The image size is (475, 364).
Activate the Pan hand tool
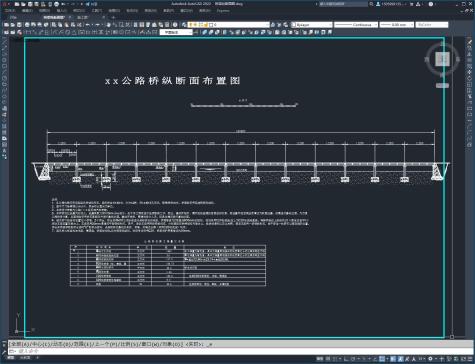coord(108,25)
